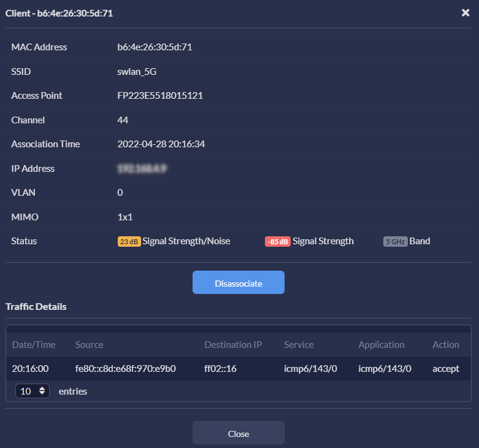479x448 pixels.
Task: Click the 5 GHz band badge
Action: [396, 241]
